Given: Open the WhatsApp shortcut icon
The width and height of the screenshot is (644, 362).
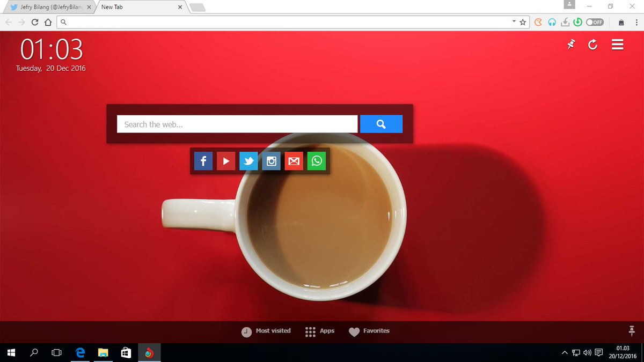Looking at the screenshot, I should point(317,161).
